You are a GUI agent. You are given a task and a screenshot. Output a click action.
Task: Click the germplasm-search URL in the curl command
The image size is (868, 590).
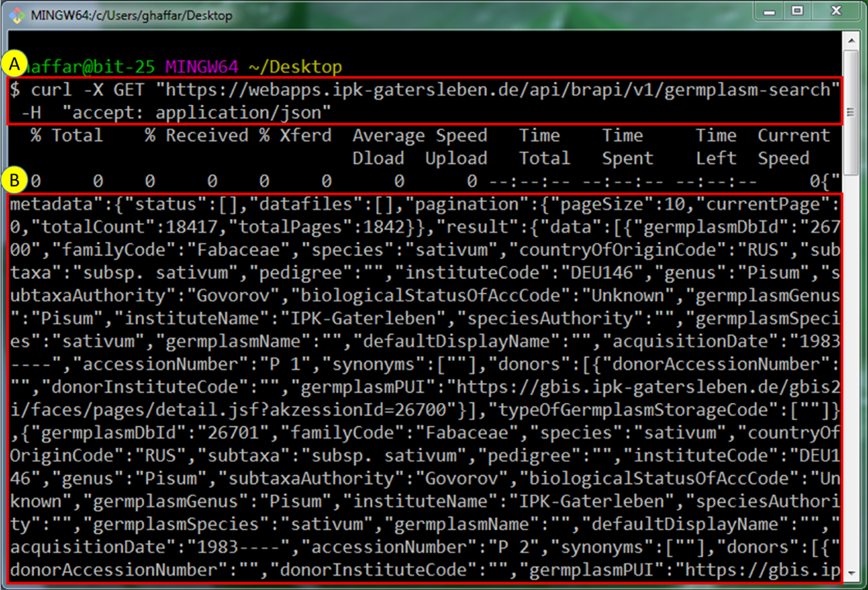(x=497, y=90)
